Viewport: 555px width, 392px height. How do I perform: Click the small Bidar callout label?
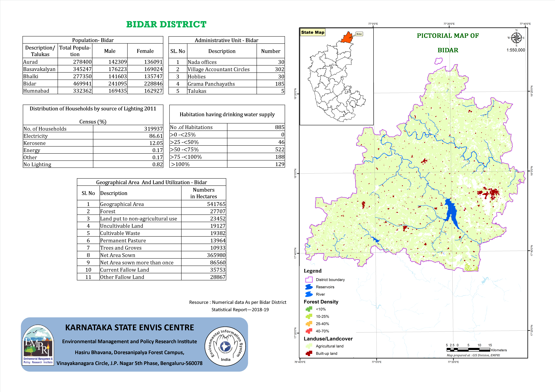point(359,34)
